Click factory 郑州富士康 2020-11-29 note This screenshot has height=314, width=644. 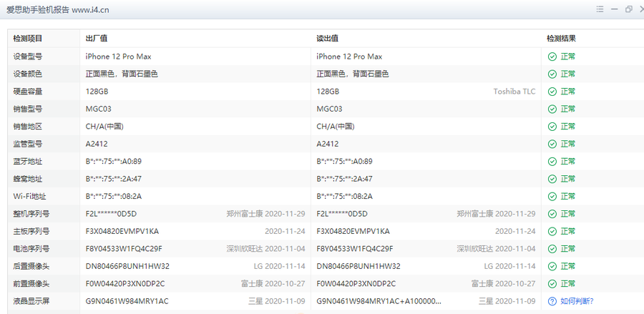click(x=265, y=214)
